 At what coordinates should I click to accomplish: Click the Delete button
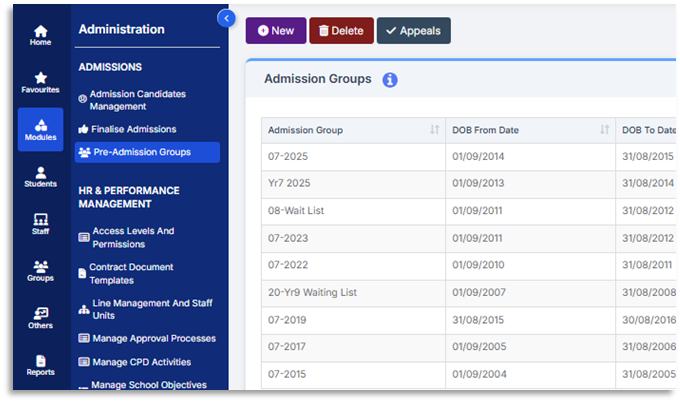point(341,31)
